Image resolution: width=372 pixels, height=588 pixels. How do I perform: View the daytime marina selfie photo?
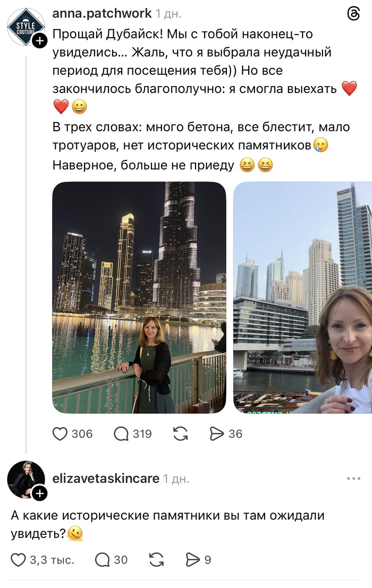[x=303, y=297]
